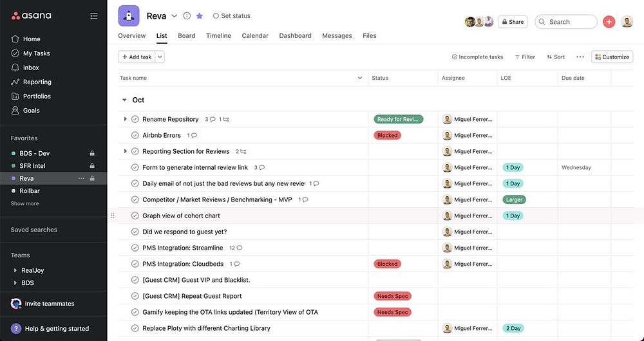Image resolution: width=644 pixels, height=341 pixels.
Task: Click the Ready for Review status pill
Action: pos(399,120)
